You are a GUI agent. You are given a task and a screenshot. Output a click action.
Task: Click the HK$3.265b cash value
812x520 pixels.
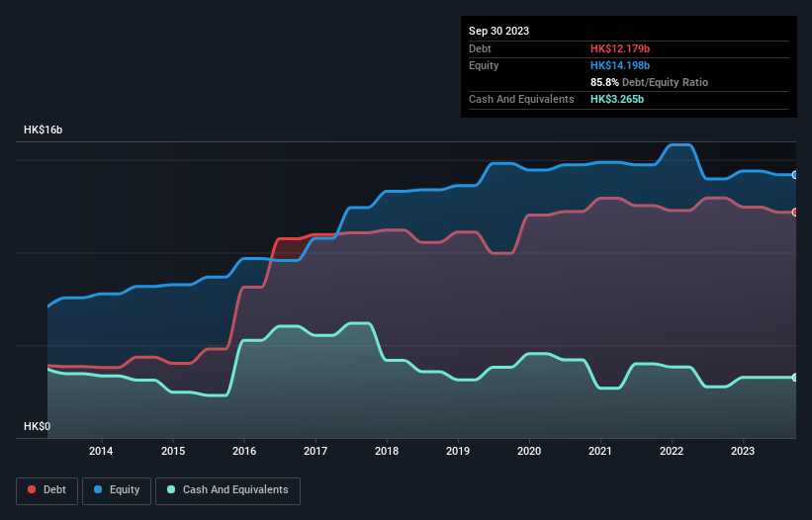617,99
